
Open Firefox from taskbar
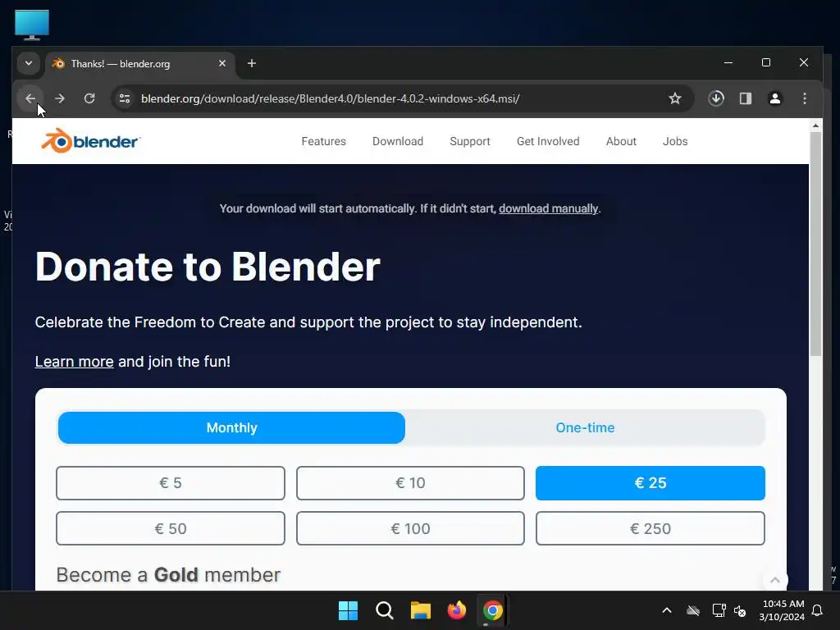456,610
